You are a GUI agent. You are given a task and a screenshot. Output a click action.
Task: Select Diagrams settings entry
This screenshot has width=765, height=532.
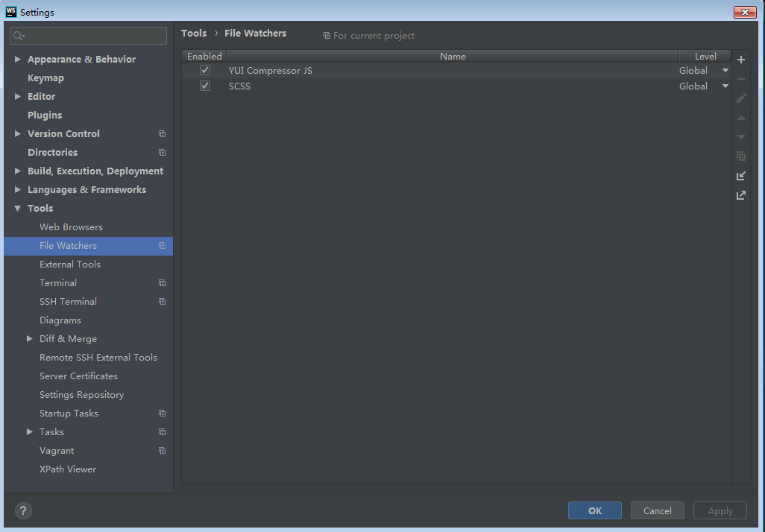(x=60, y=320)
